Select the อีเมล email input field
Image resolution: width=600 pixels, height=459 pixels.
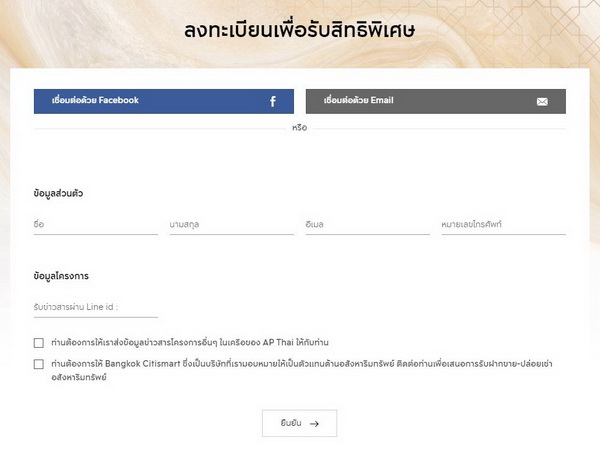367,225
